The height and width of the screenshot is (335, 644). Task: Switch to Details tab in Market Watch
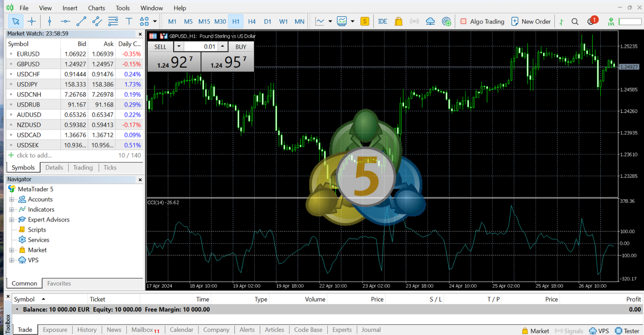pos(54,167)
